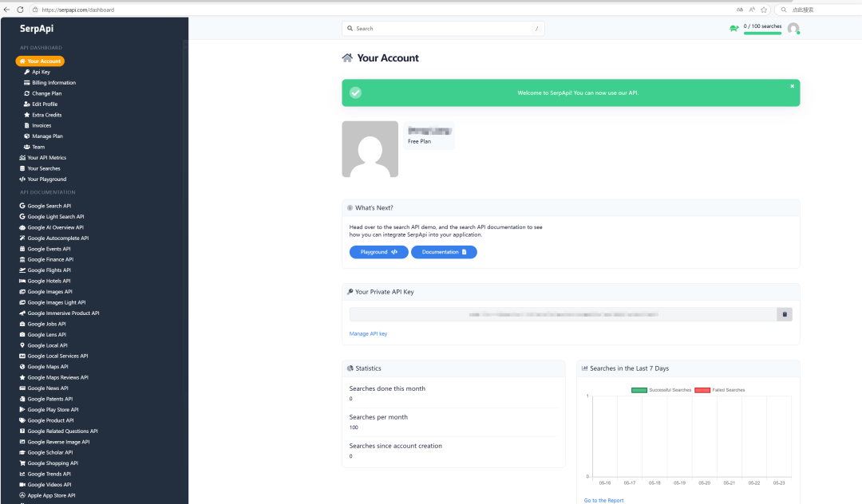The height and width of the screenshot is (504, 862).
Task: Click the star icon beside Extra Credits
Action: coord(26,115)
